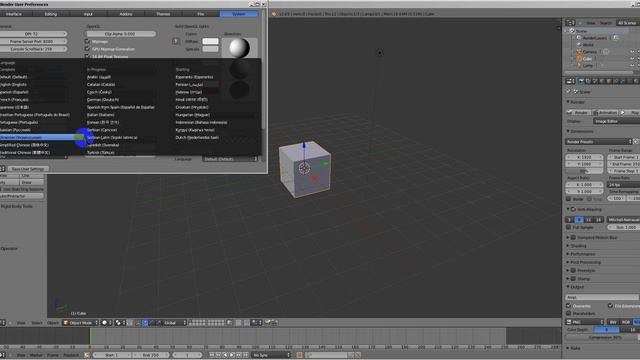The height and width of the screenshot is (360, 640).
Task: Open timeline Playback menu
Action: click(71, 355)
